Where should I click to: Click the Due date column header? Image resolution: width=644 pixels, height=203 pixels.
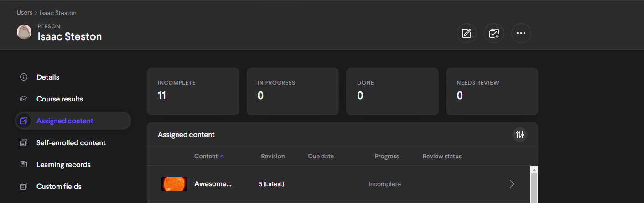coord(321,156)
